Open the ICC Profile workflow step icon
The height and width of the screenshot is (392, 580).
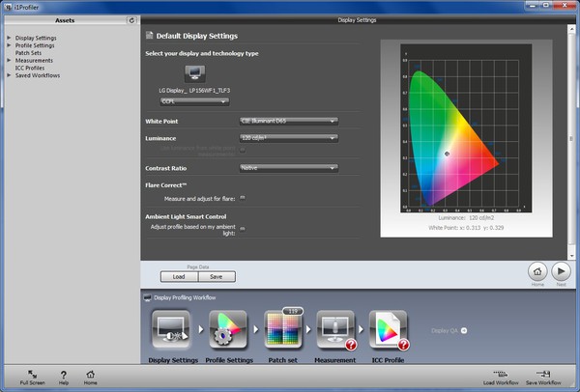[x=388, y=329]
